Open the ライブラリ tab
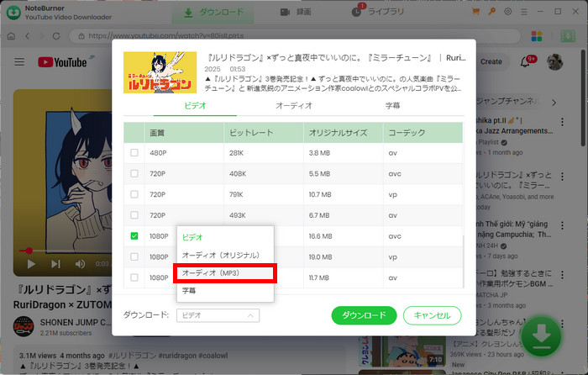Image resolution: width=588 pixels, height=375 pixels. pyautogui.click(x=378, y=12)
